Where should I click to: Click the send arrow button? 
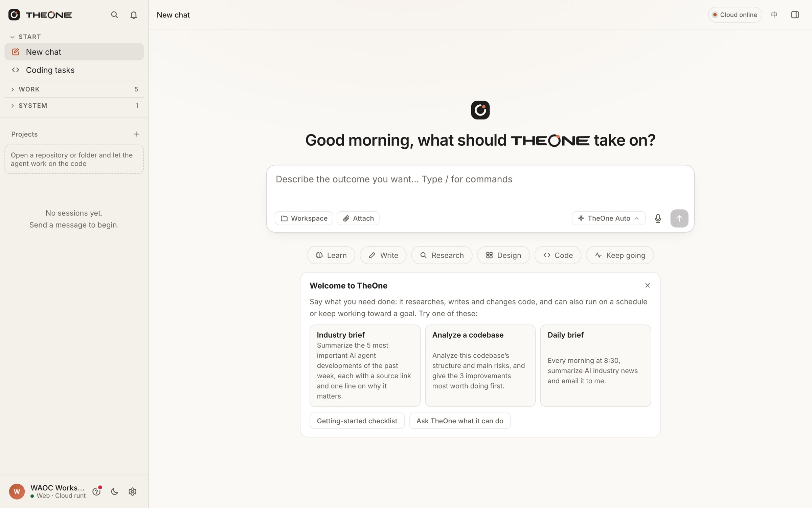[x=679, y=218]
